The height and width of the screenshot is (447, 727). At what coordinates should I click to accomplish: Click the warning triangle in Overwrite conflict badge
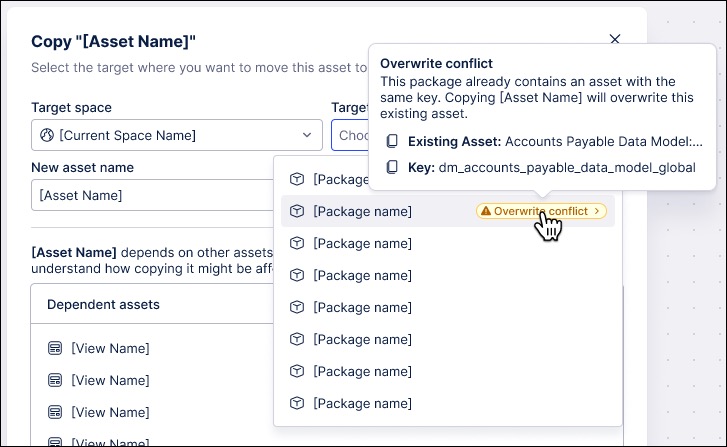tap(485, 211)
